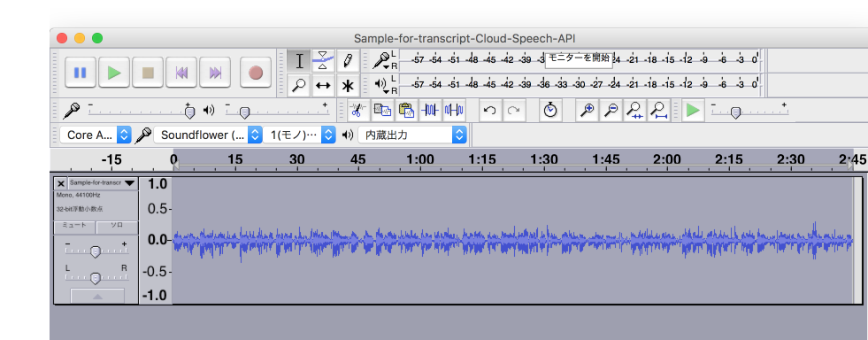Image resolution: width=868 pixels, height=340 pixels.
Task: Select the I-beam Selection tool
Action: point(299,61)
